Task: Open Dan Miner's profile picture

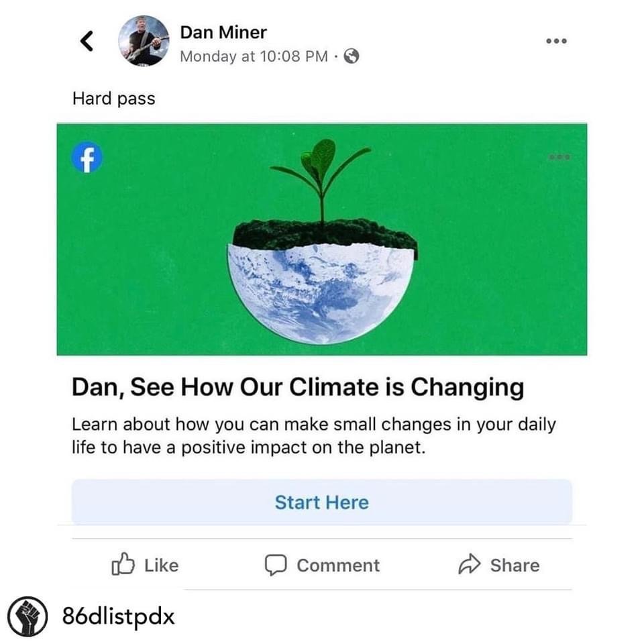Action: click(144, 41)
